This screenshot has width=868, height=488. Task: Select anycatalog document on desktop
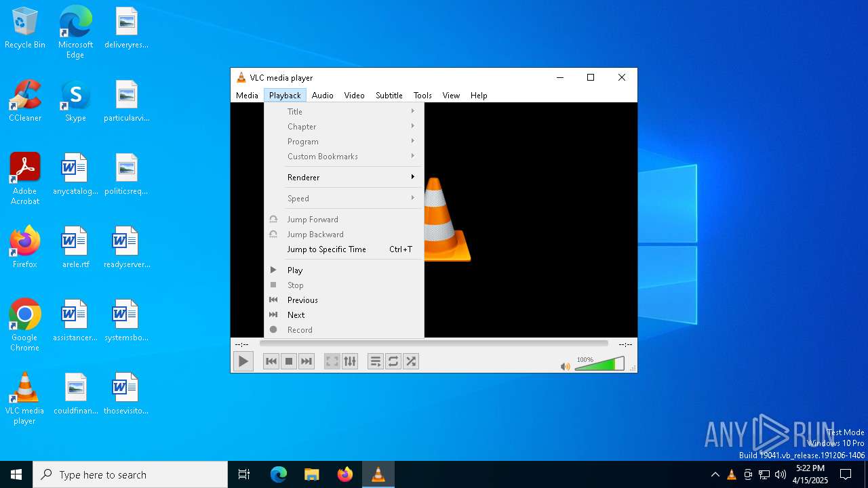(x=75, y=175)
